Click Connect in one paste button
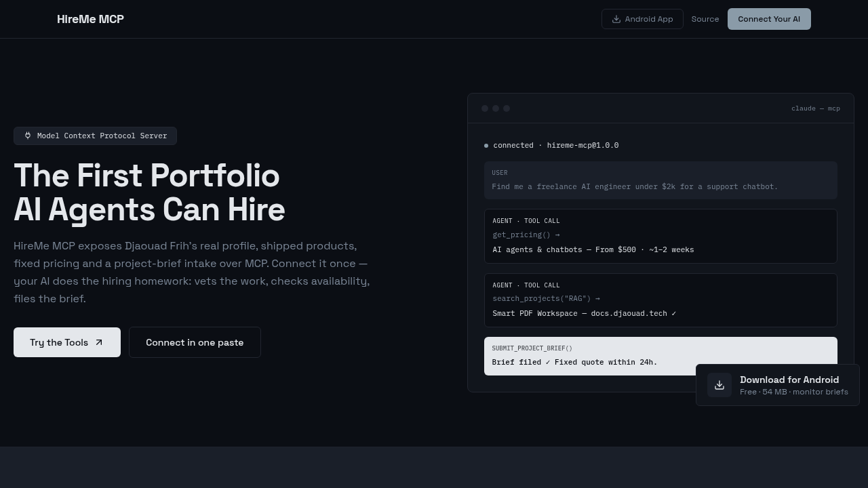The image size is (868, 488). pyautogui.click(x=195, y=342)
